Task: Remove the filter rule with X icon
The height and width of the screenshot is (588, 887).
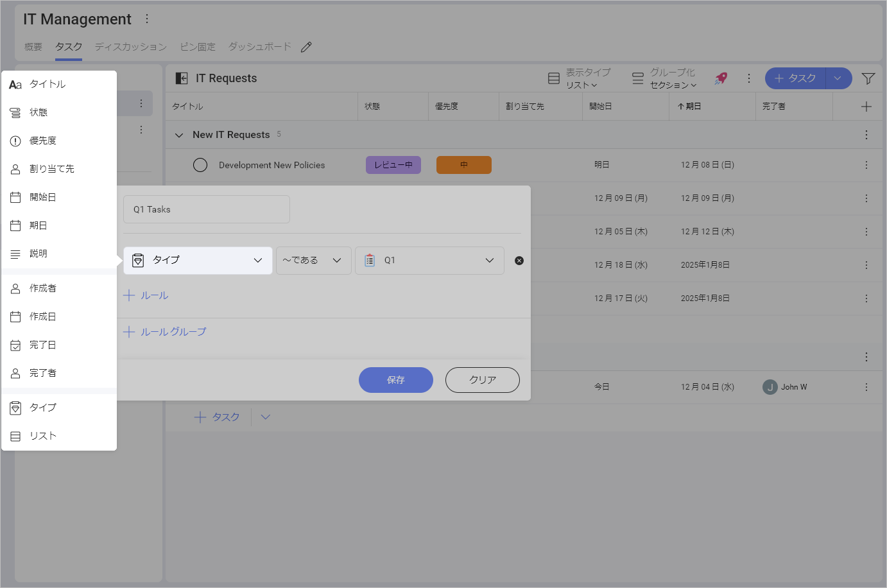Action: 519,261
